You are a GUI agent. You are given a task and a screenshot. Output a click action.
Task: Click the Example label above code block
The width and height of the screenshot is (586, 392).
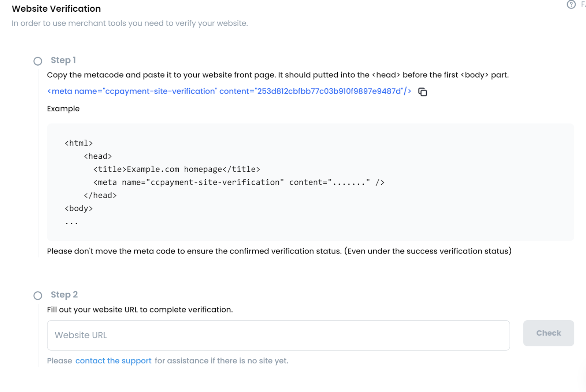click(63, 109)
